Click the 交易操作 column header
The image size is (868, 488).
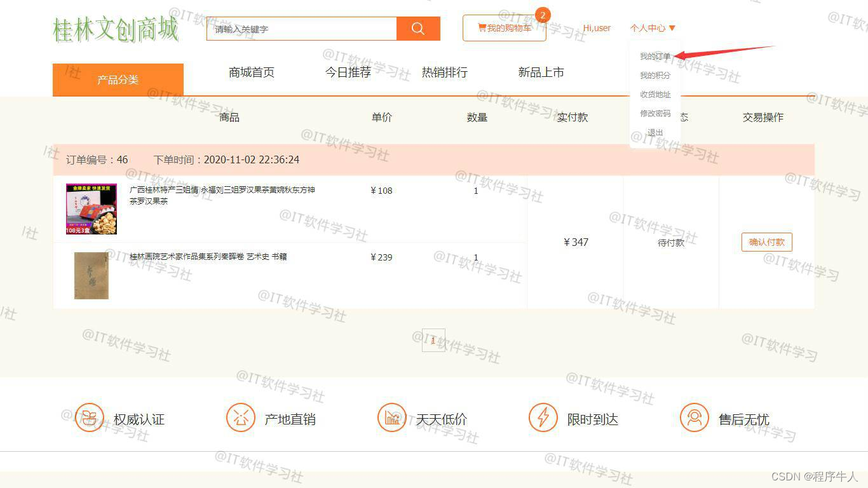pos(763,118)
